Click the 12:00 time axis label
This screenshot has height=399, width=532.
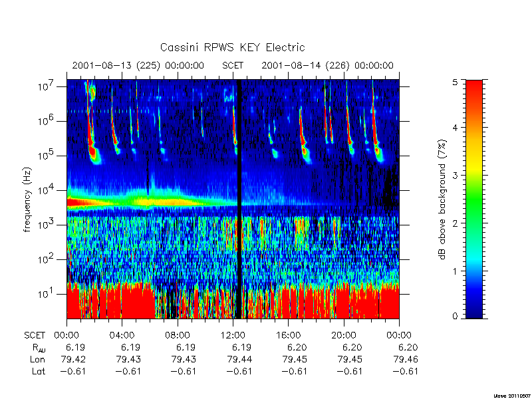tap(233, 336)
